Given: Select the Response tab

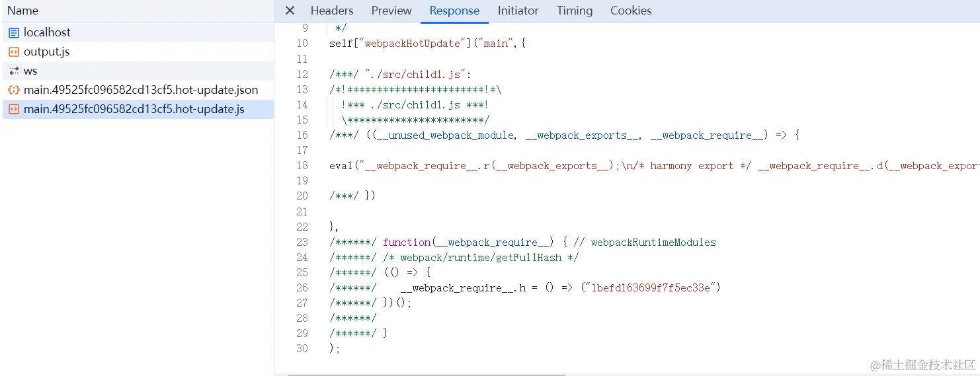Looking at the screenshot, I should point(454,11).
